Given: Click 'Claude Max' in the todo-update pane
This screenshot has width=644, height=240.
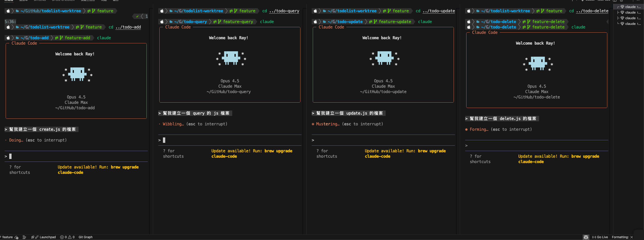Looking at the screenshot, I should click(383, 86).
